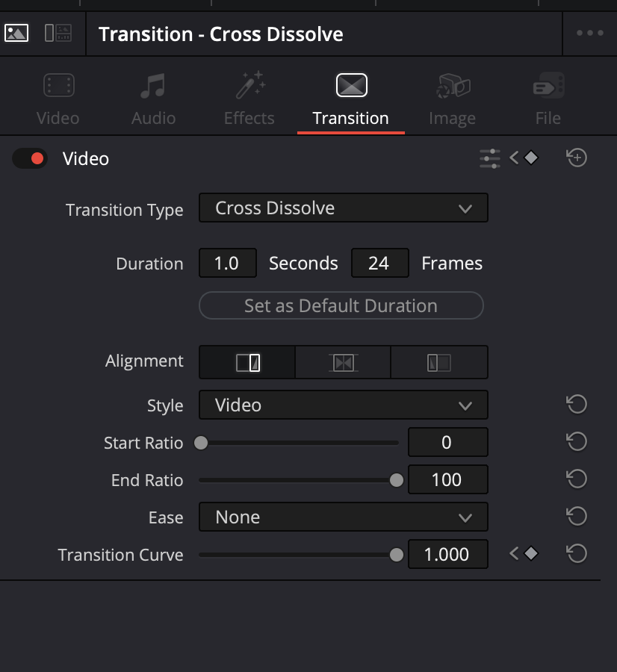Add keyframe diamond in Video header
Image resolution: width=617 pixels, height=672 pixels.
point(531,158)
